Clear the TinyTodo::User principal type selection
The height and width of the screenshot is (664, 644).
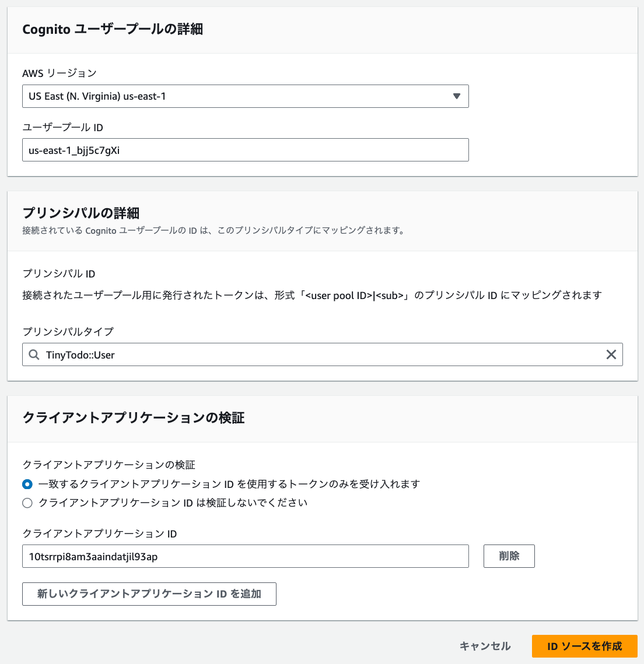click(611, 354)
